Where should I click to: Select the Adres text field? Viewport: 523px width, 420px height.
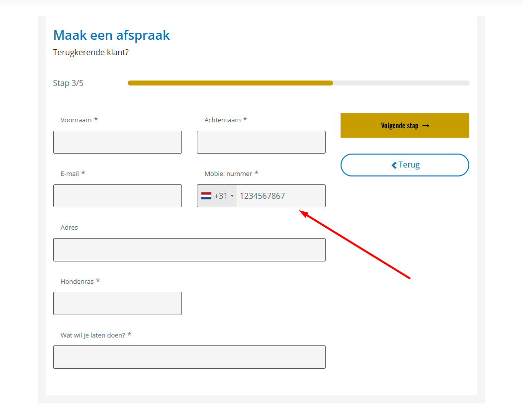tap(189, 250)
